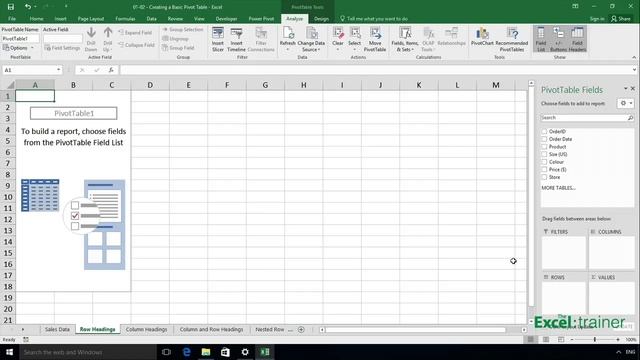Image resolution: width=640 pixels, height=360 pixels.
Task: Open the PivotTable Options dropdown
Action: pyautogui.click(x=18, y=48)
